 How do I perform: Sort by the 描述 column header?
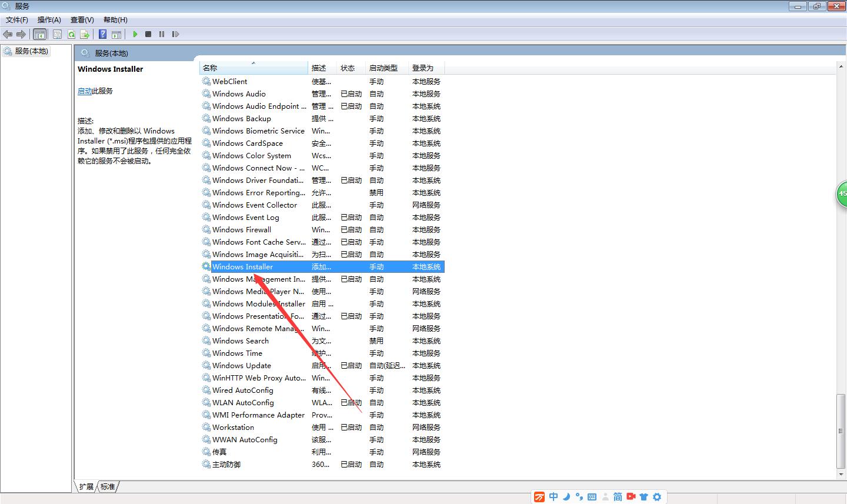tap(323, 68)
